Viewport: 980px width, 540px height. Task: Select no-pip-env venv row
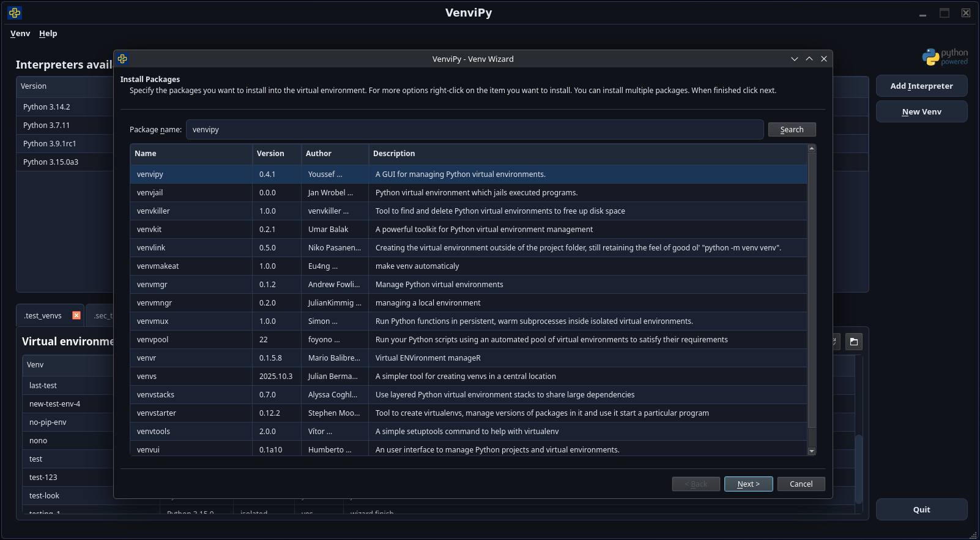[x=68, y=422]
